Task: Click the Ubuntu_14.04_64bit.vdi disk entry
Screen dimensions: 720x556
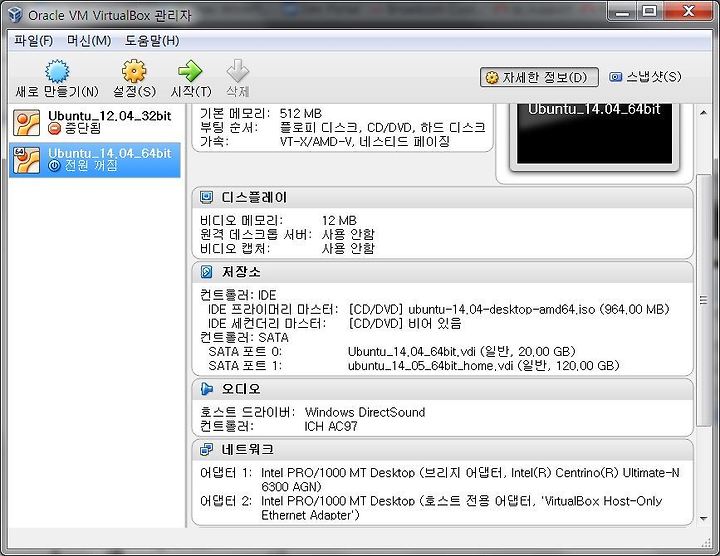Action: pyautogui.click(x=461, y=352)
